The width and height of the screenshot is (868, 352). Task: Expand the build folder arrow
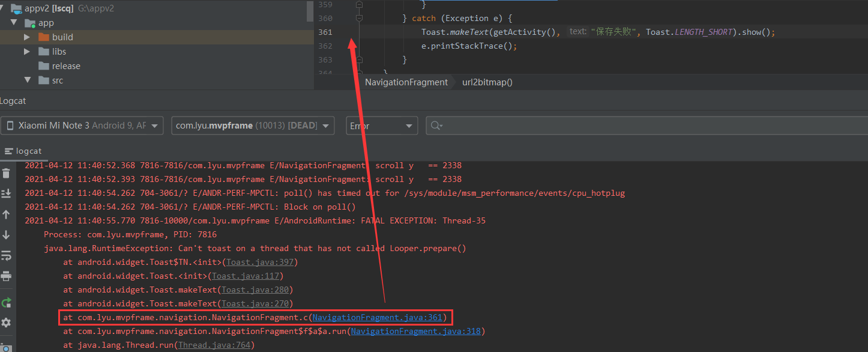pos(27,37)
